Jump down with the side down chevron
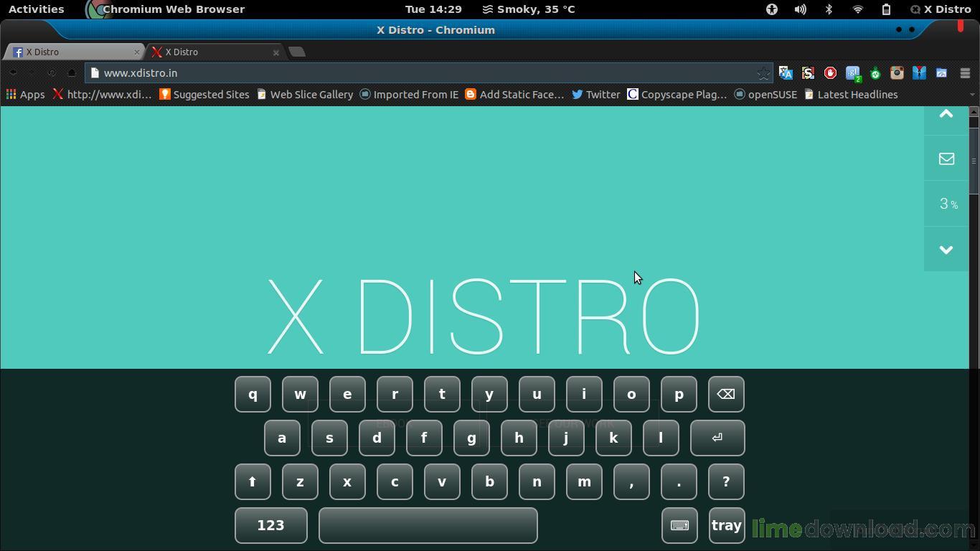 [x=946, y=250]
